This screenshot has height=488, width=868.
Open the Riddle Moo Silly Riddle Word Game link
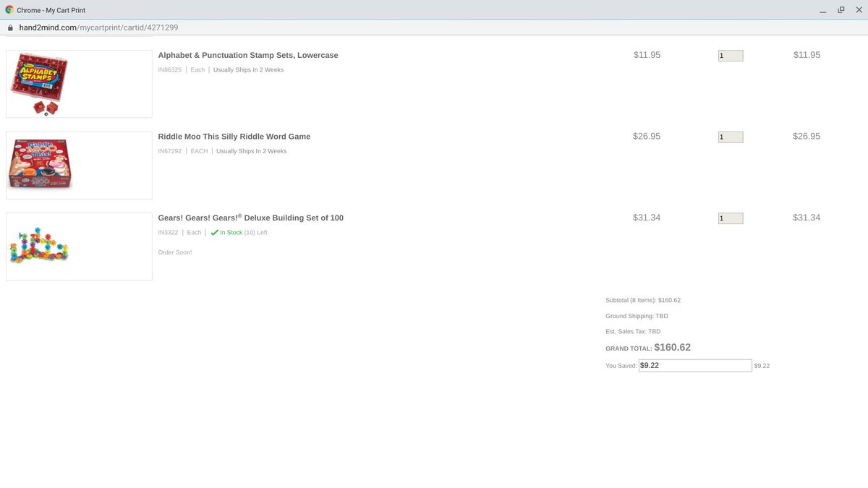tap(234, 136)
